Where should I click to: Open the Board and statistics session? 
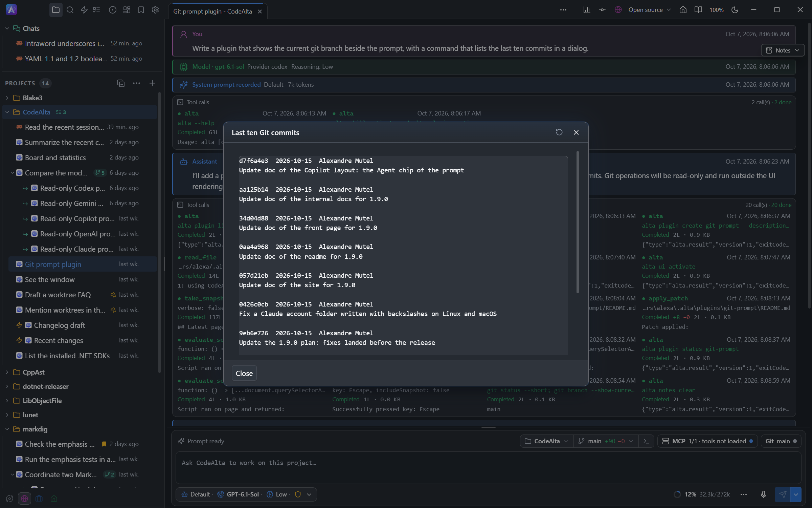pyautogui.click(x=83, y=158)
